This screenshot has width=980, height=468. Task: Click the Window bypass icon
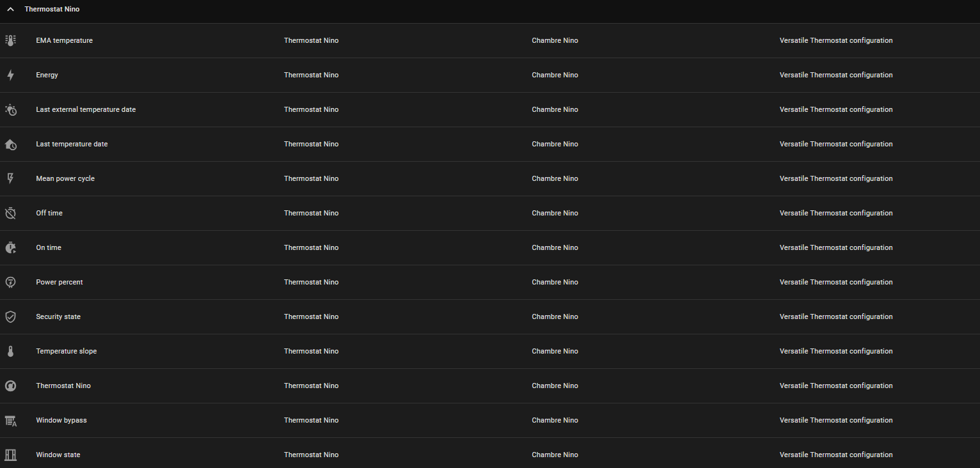pos(10,420)
